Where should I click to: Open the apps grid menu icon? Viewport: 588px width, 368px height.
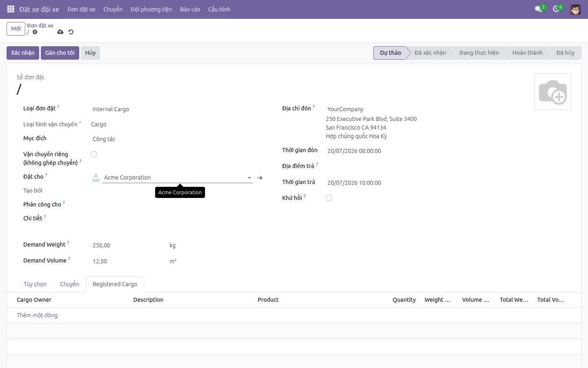coord(11,9)
